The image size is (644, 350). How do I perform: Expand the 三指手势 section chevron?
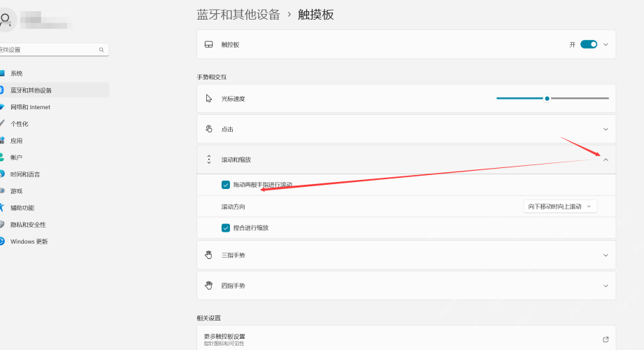[606, 255]
